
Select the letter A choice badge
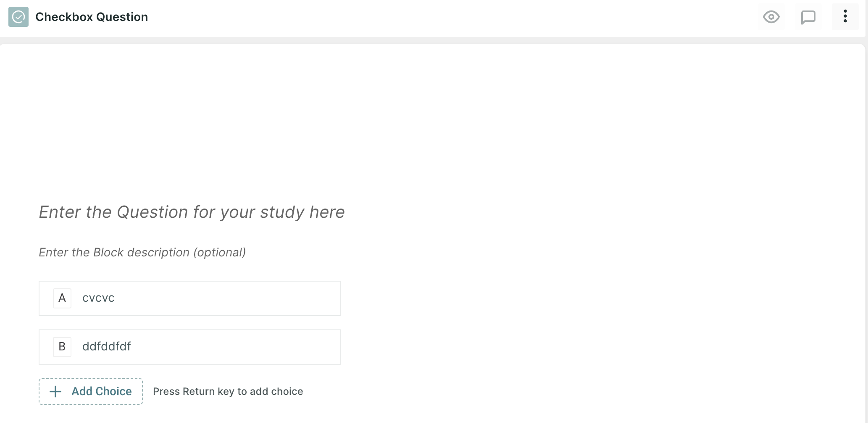pos(62,298)
